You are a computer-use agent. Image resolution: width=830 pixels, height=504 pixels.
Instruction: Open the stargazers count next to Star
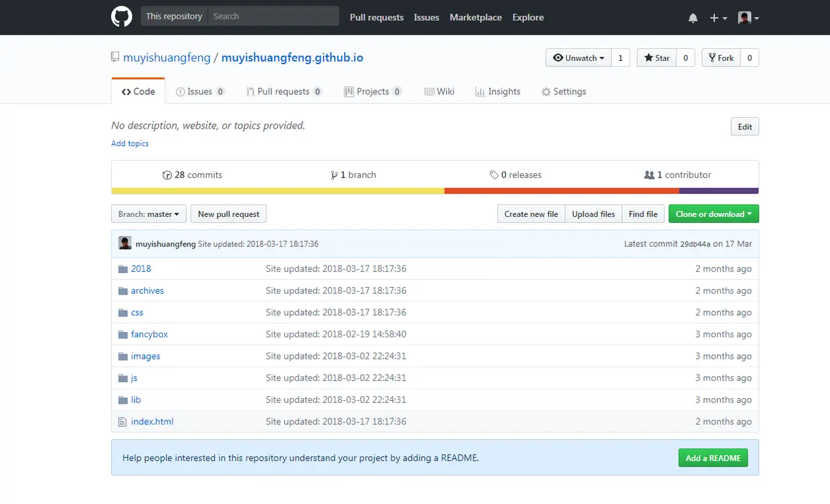[685, 58]
